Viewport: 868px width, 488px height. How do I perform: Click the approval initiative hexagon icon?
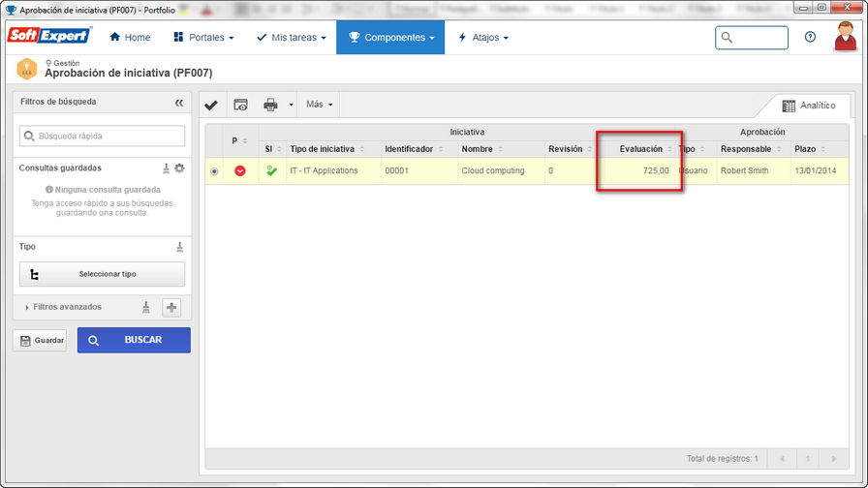26,69
